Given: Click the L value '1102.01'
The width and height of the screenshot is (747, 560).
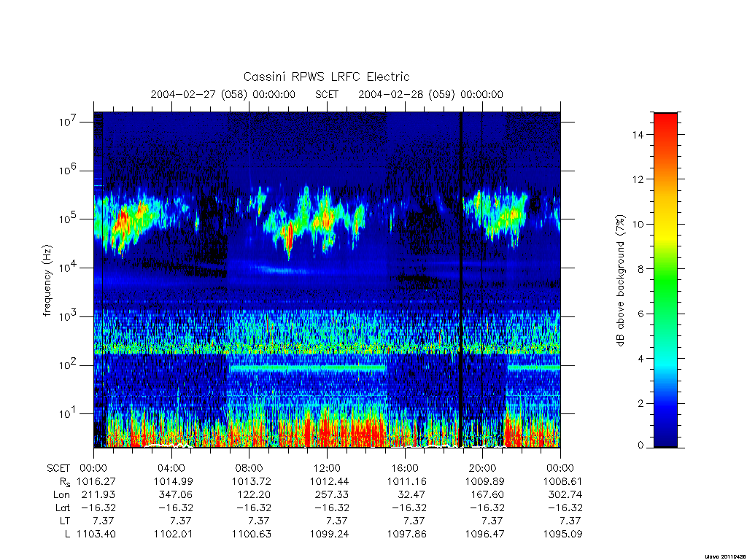Looking at the screenshot, I should click(x=174, y=534).
